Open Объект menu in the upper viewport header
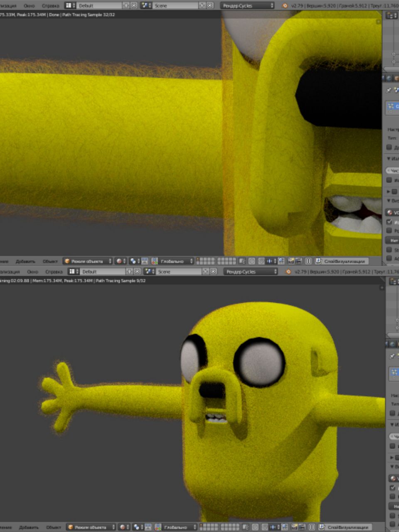 tap(50, 261)
